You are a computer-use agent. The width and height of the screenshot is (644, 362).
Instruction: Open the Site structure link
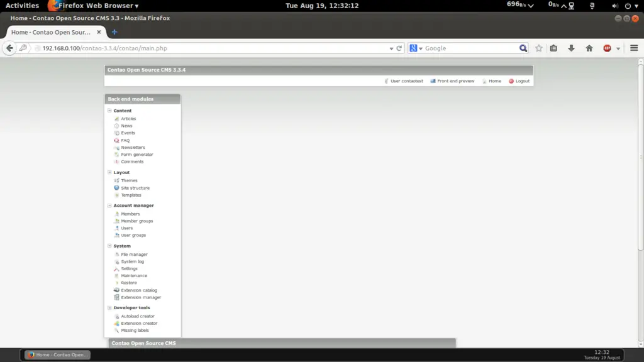point(135,188)
